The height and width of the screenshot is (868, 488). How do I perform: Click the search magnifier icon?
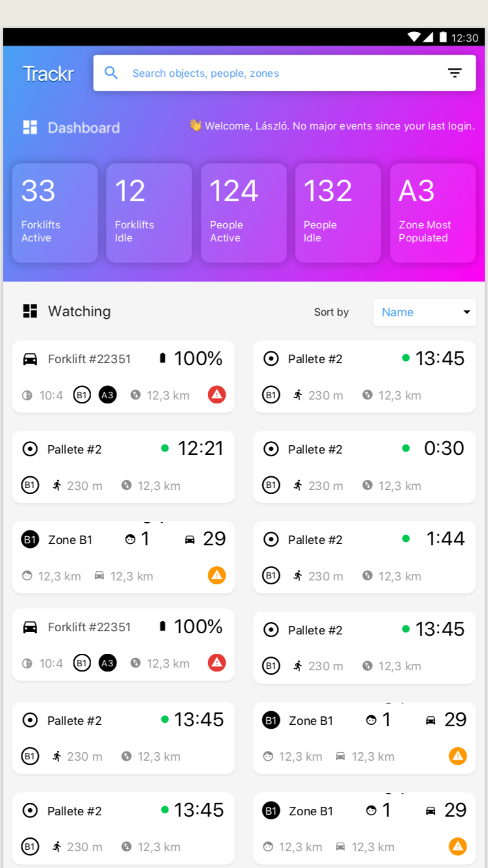coord(111,73)
